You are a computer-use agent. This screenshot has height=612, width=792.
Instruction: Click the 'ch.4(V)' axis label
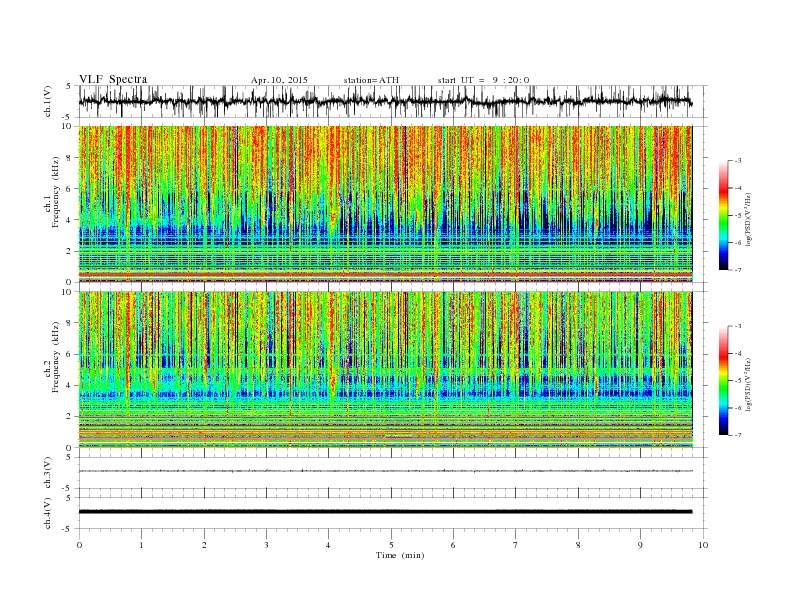click(48, 513)
